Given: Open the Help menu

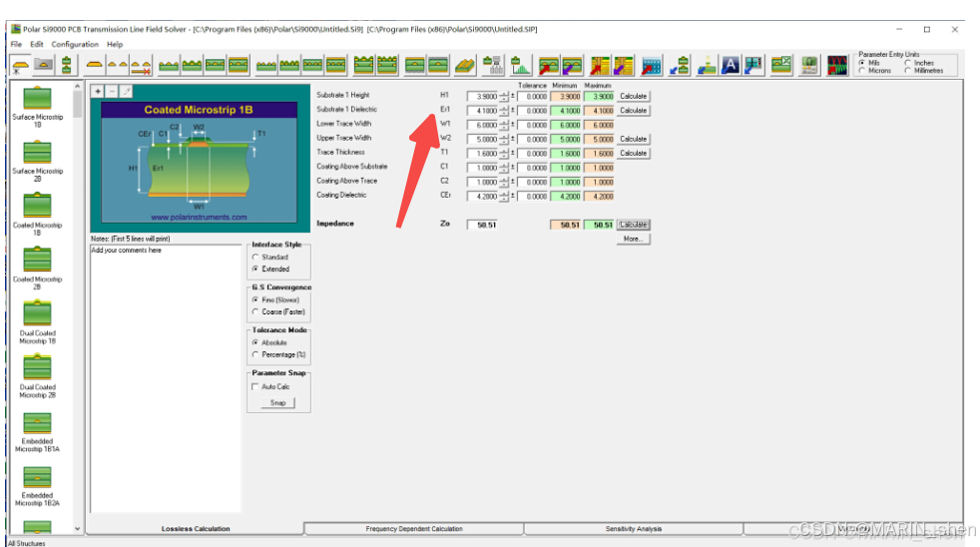Looking at the screenshot, I should click(x=115, y=44).
